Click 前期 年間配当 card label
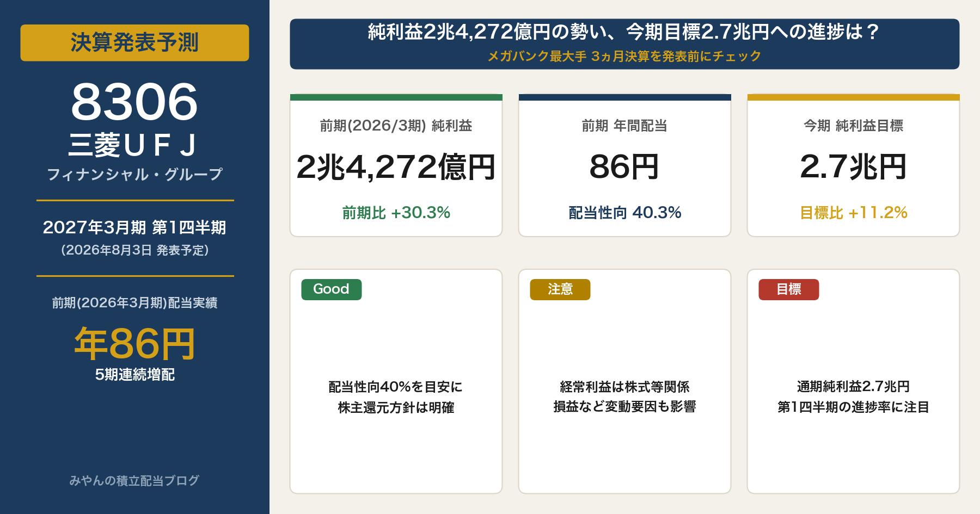The width and height of the screenshot is (980, 514). click(624, 126)
